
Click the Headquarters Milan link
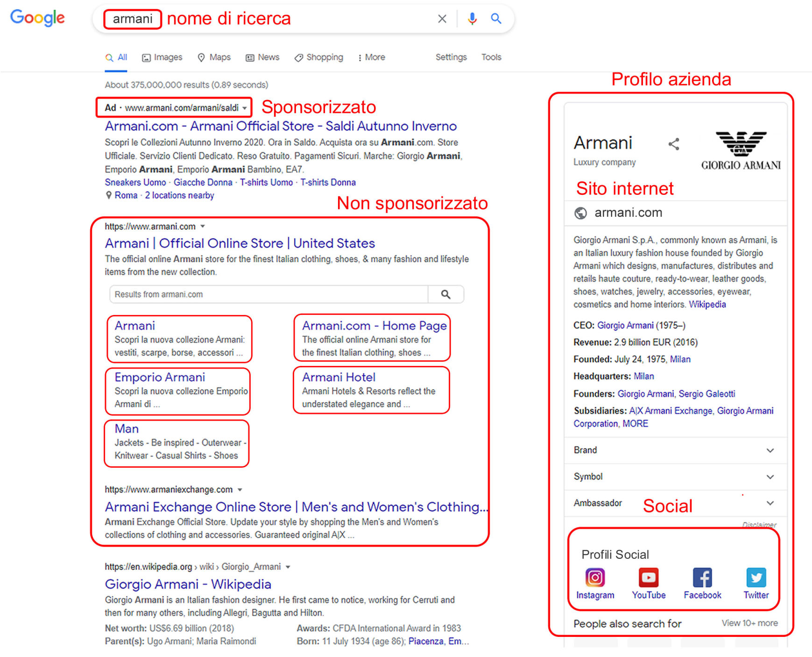pyautogui.click(x=644, y=376)
